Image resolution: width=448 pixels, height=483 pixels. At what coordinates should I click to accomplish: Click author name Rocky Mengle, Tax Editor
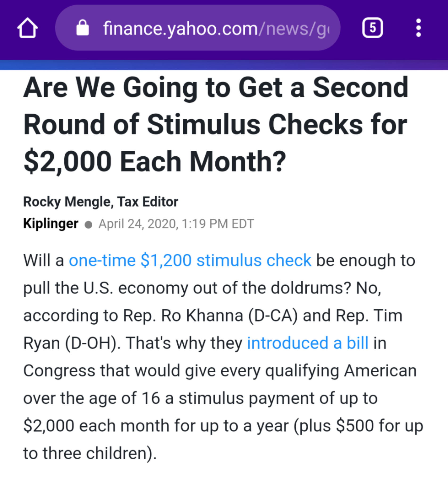pyautogui.click(x=101, y=202)
